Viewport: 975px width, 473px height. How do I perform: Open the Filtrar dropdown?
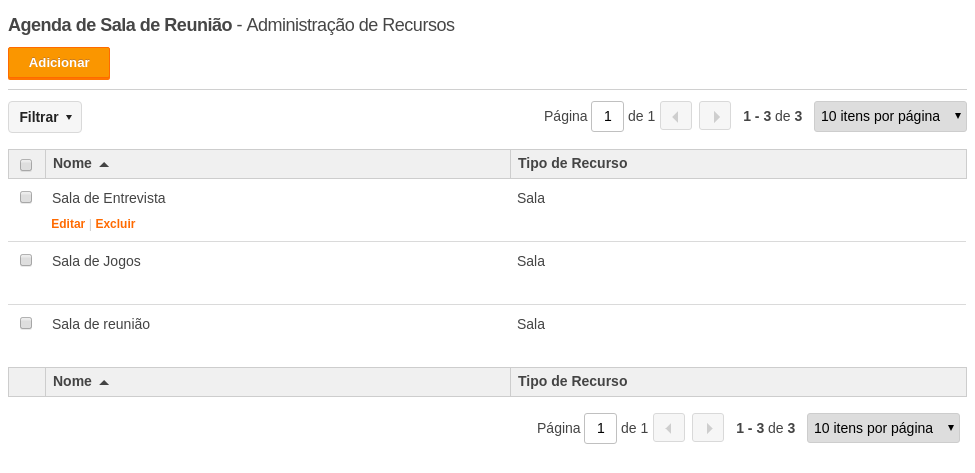coord(45,117)
